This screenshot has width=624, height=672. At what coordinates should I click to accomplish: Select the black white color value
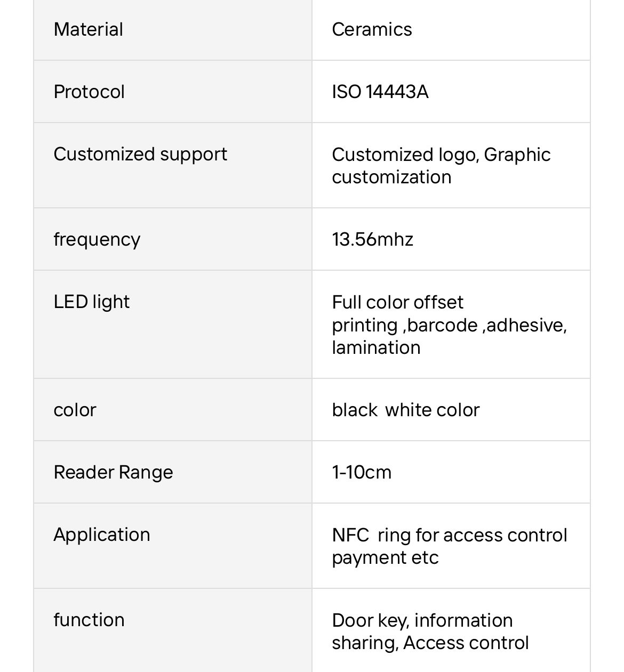pyautogui.click(x=406, y=410)
